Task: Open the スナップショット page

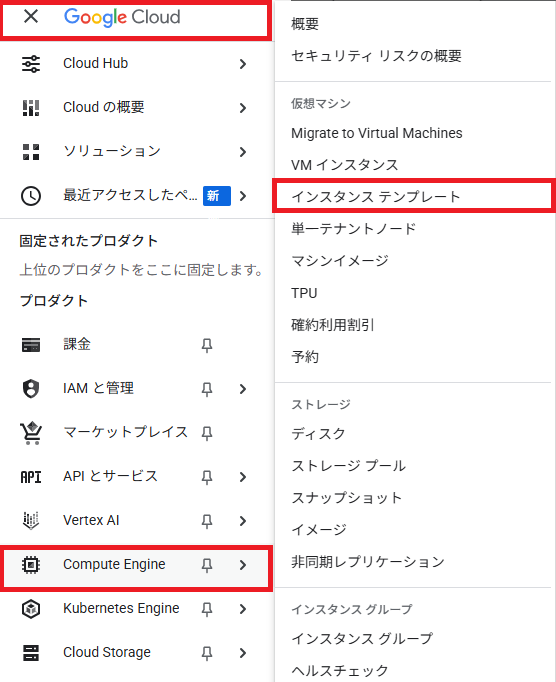Action: tap(347, 498)
